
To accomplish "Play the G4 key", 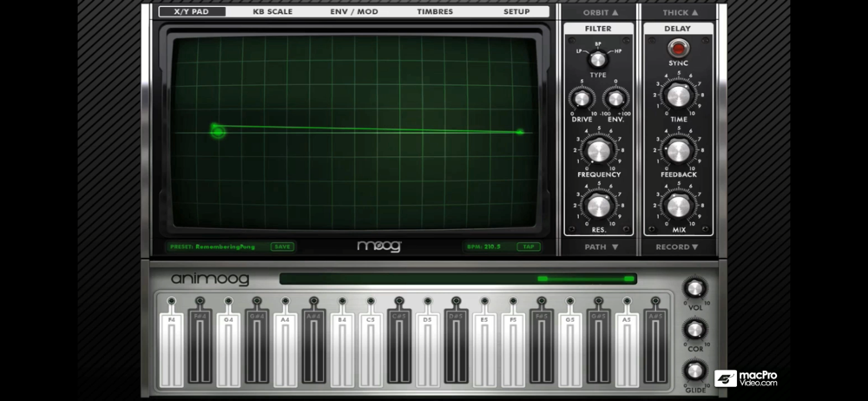I will click(228, 350).
